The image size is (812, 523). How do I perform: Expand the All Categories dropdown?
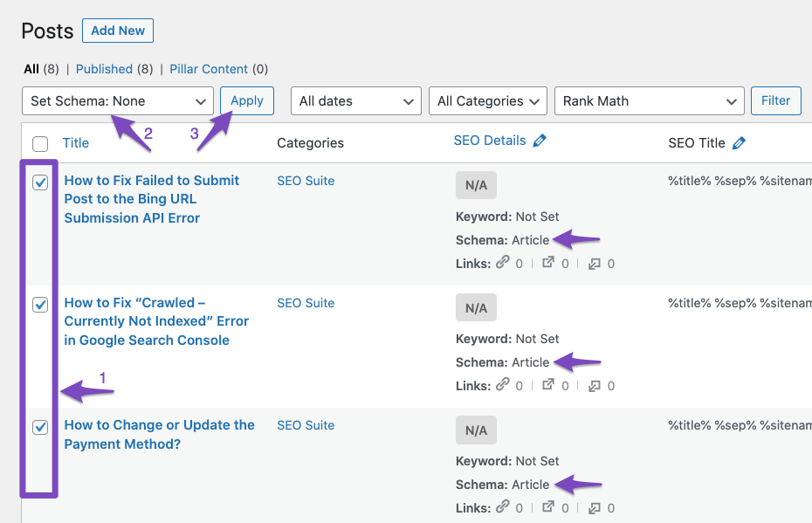point(487,101)
